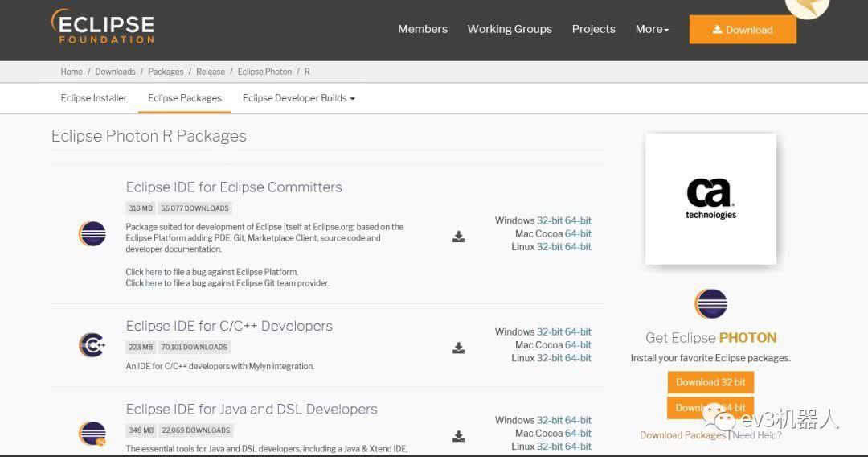Image resolution: width=868 pixels, height=457 pixels.
Task: Click the 70,101 DOWNLOADS badge
Action: [x=194, y=348]
